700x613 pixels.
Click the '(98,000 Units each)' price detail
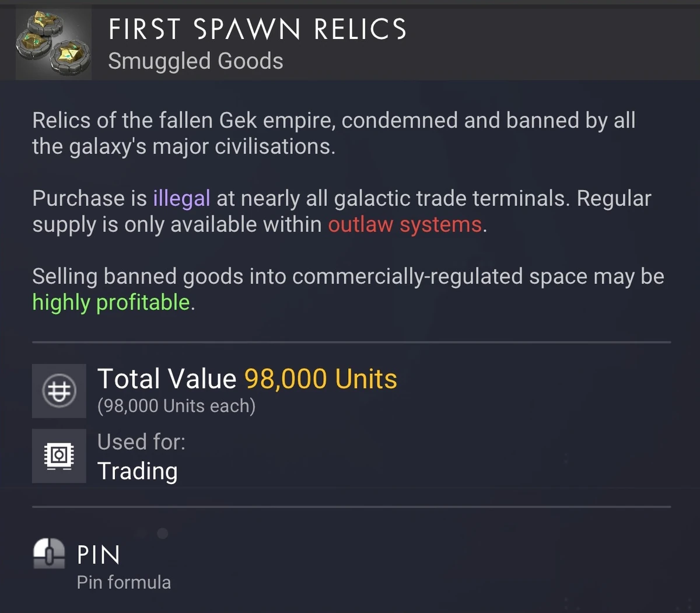coord(177,405)
